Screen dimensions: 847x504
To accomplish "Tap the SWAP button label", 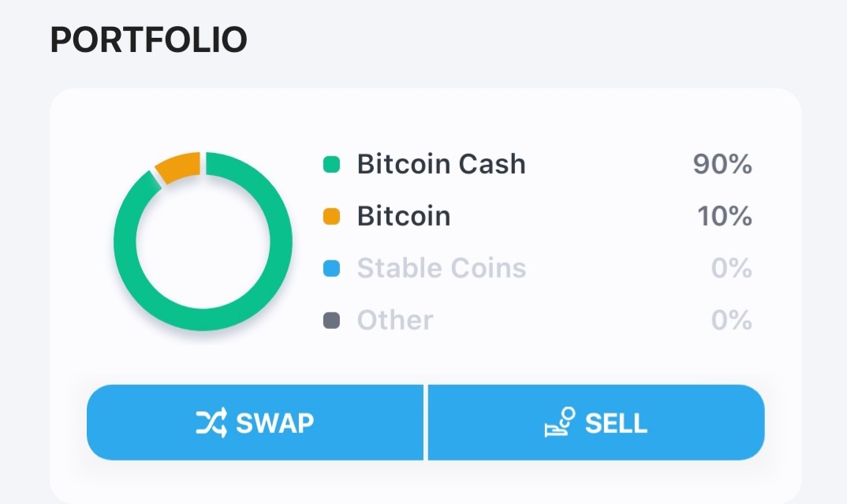I will point(275,423).
